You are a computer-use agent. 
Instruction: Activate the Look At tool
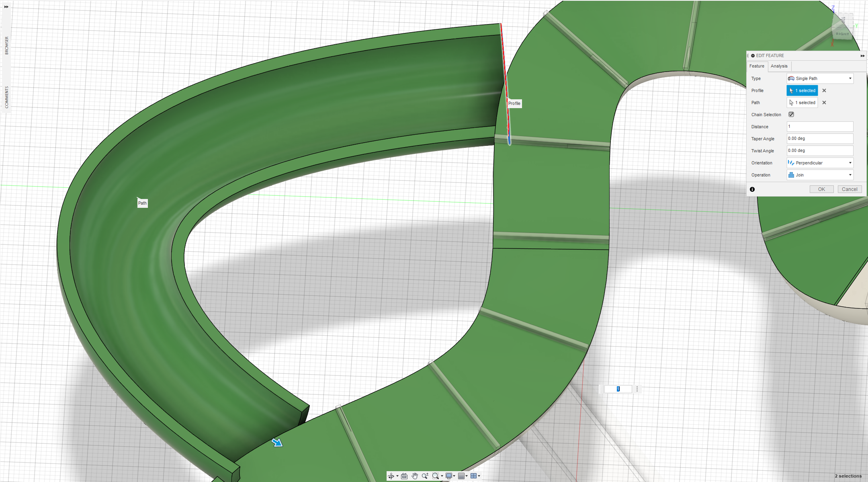404,476
